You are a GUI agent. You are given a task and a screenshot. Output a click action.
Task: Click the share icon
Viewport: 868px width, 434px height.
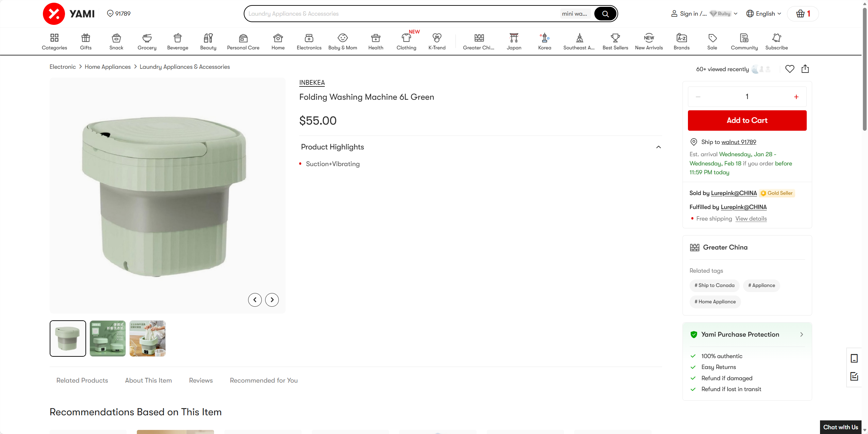805,69
